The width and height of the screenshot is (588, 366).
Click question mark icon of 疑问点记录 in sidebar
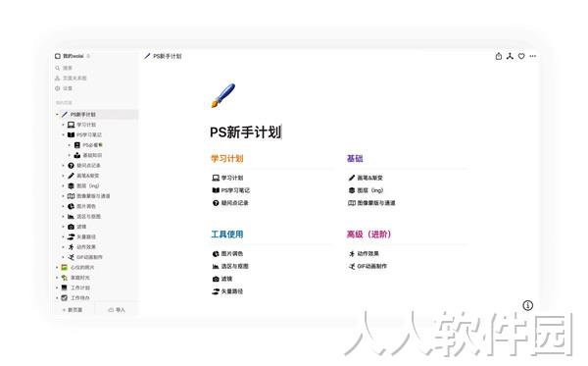coord(71,166)
